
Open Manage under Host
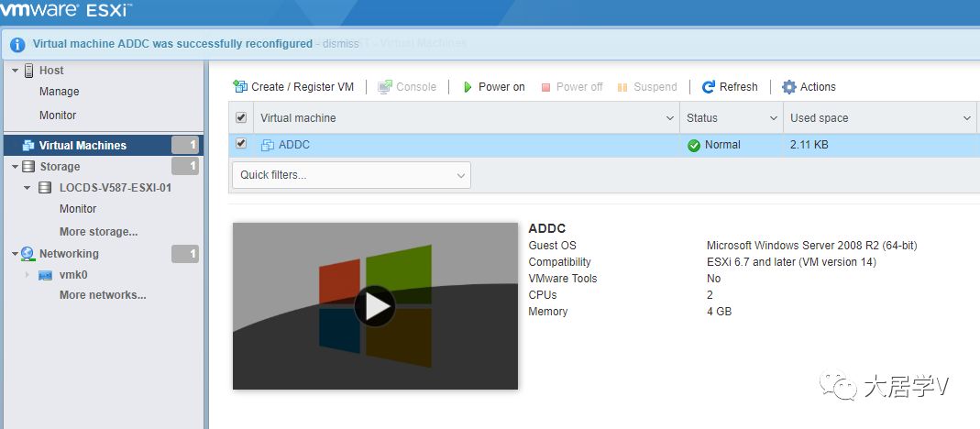coord(60,92)
